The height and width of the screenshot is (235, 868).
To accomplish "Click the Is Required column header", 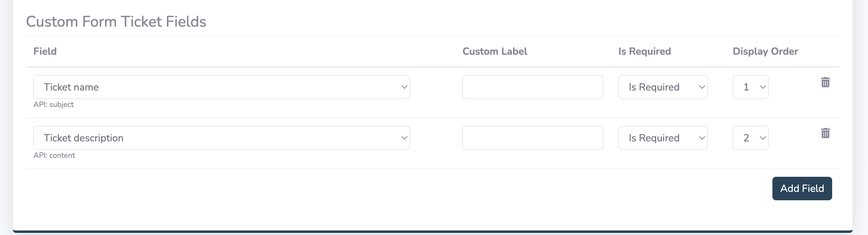I will point(644,51).
